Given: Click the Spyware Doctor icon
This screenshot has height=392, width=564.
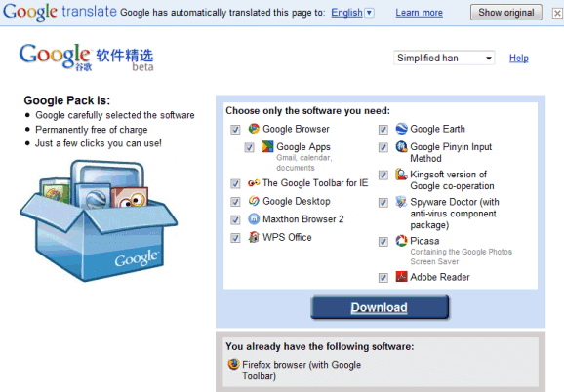Looking at the screenshot, I should coord(401,202).
